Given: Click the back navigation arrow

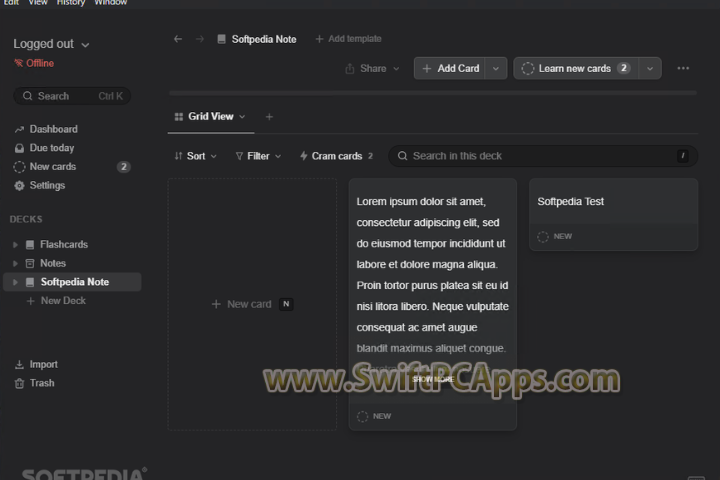Looking at the screenshot, I should [178, 39].
